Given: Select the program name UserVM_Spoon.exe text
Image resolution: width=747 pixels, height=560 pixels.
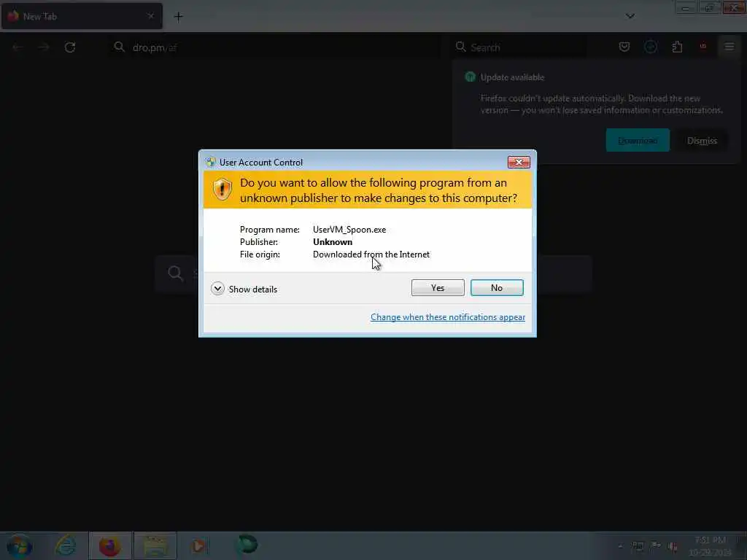Looking at the screenshot, I should tap(349, 230).
